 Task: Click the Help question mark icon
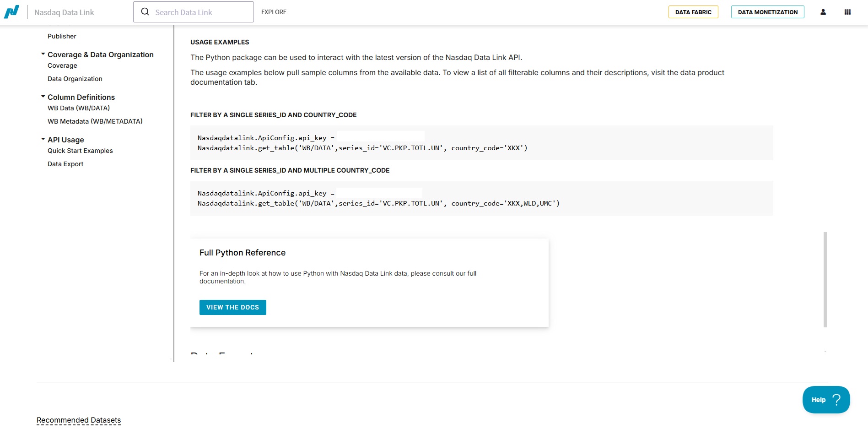click(x=836, y=400)
